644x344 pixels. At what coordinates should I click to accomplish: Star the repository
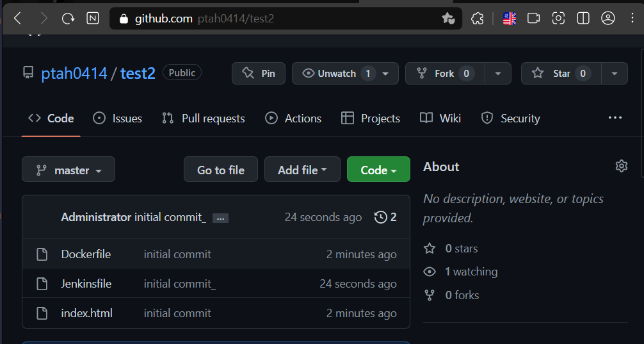coord(561,74)
